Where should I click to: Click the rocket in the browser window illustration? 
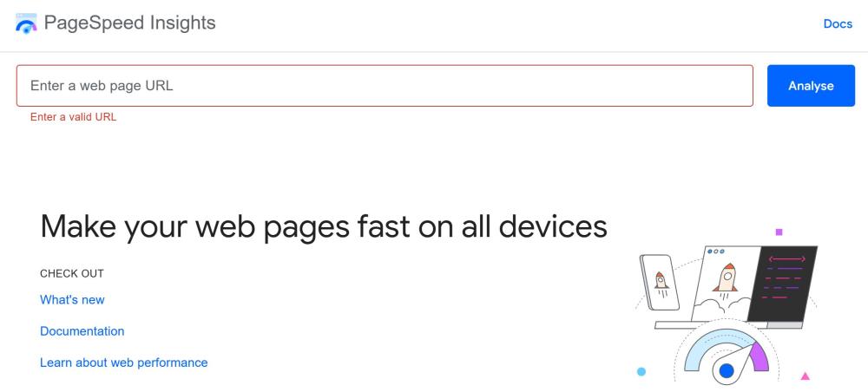coord(728,278)
